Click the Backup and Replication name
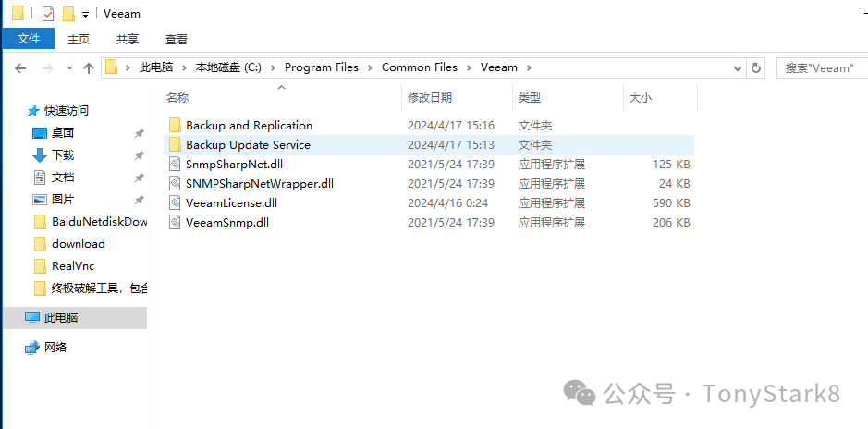This screenshot has width=868, height=429. (249, 126)
